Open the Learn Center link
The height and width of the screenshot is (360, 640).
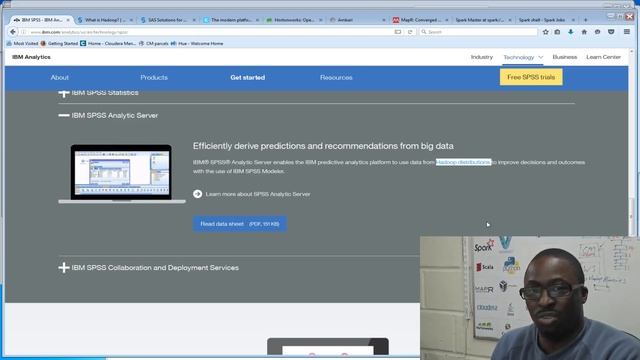[603, 57]
